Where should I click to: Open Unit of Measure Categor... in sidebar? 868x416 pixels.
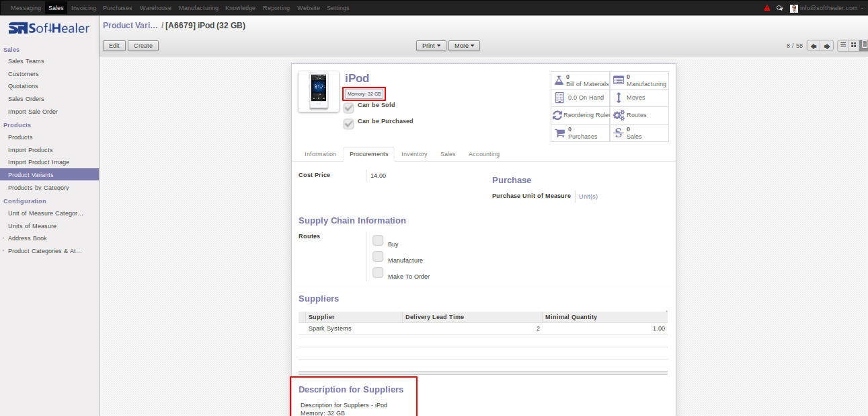[x=46, y=213]
